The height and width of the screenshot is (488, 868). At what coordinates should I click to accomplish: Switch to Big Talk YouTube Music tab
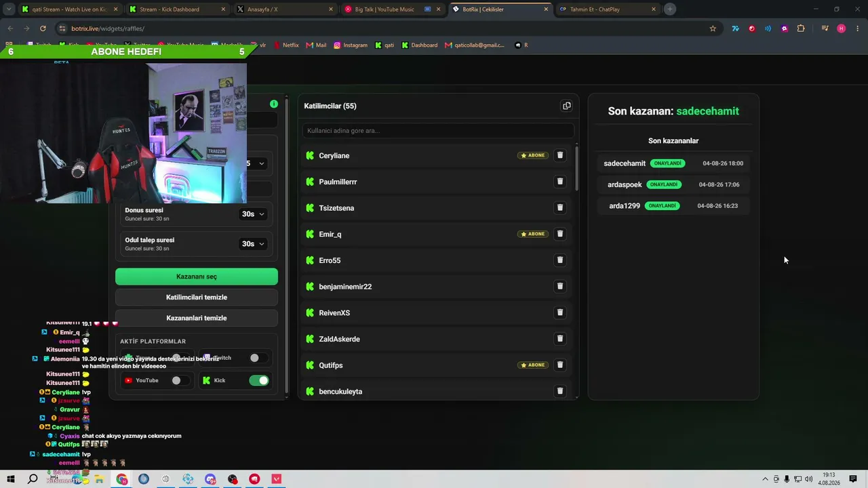(393, 9)
